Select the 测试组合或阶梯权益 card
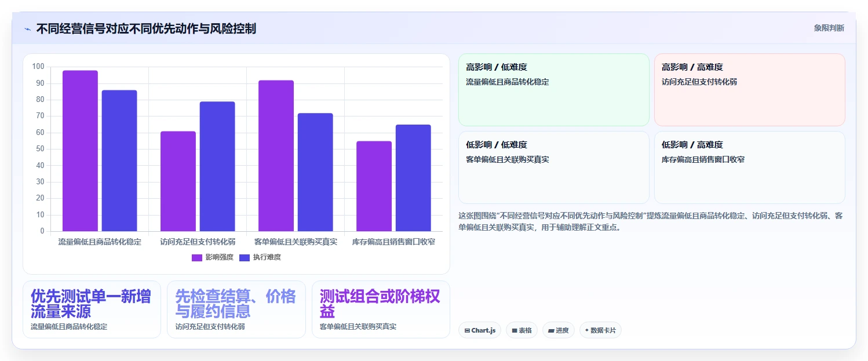 (x=381, y=309)
